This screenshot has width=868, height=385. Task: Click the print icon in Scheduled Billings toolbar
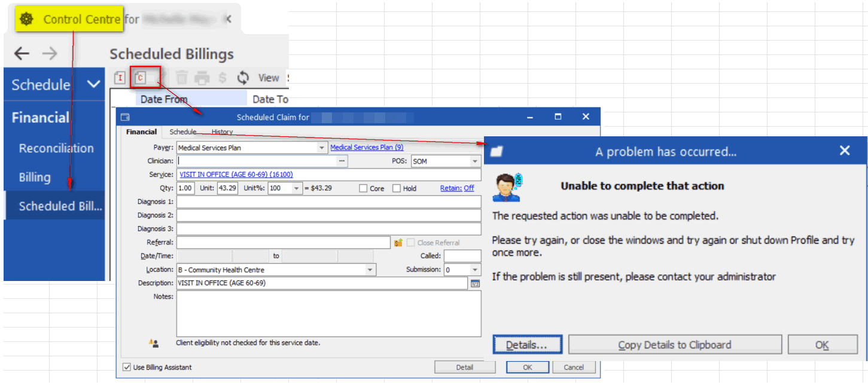pyautogui.click(x=202, y=78)
